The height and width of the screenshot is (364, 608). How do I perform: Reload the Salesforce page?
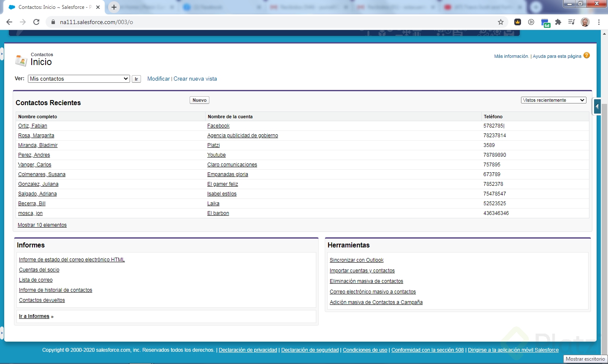[36, 22]
